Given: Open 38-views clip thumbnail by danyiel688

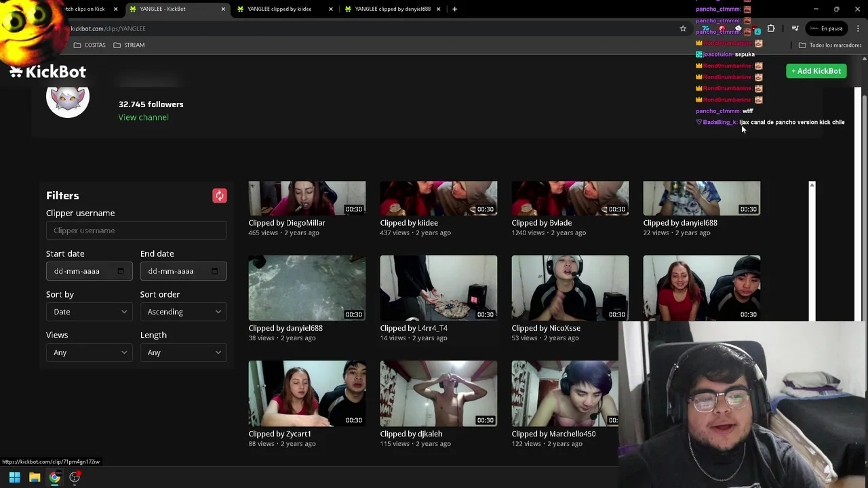Looking at the screenshot, I should 307,288.
